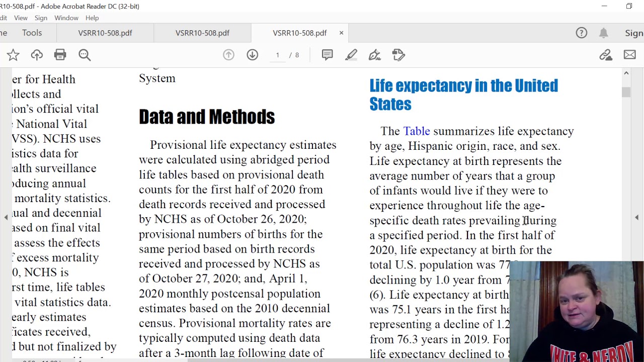Viewport: 644px width, 362px height.
Task: Click the text 'of October 27, 2020; and, April 1,'
Action: (223, 279)
